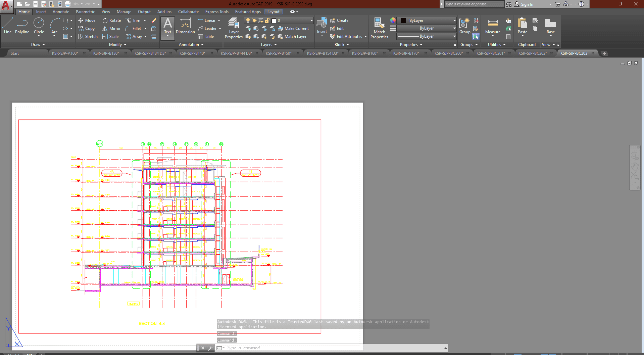Open the Annotate ribbon tab
The image size is (644, 355).
[61, 12]
